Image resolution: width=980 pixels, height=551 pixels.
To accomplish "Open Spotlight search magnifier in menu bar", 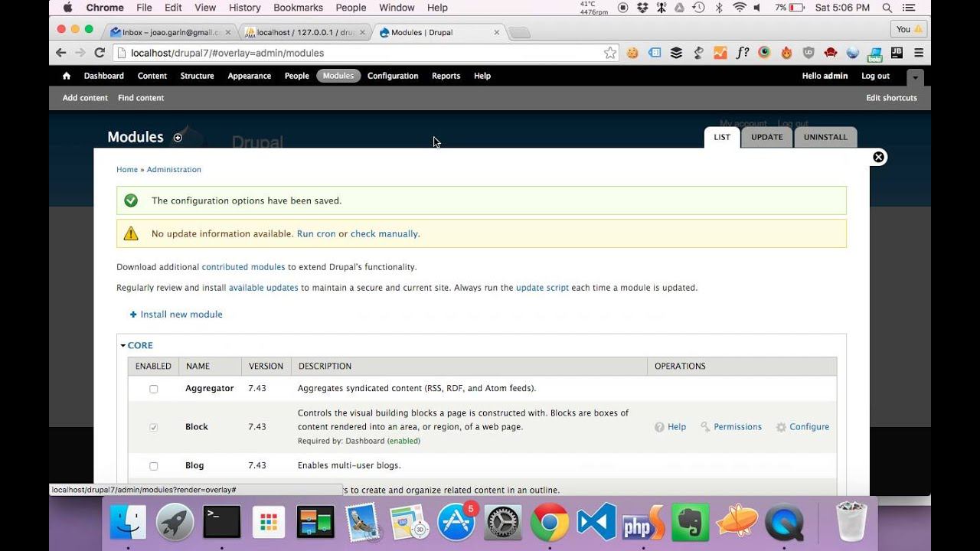I will 887,8.
